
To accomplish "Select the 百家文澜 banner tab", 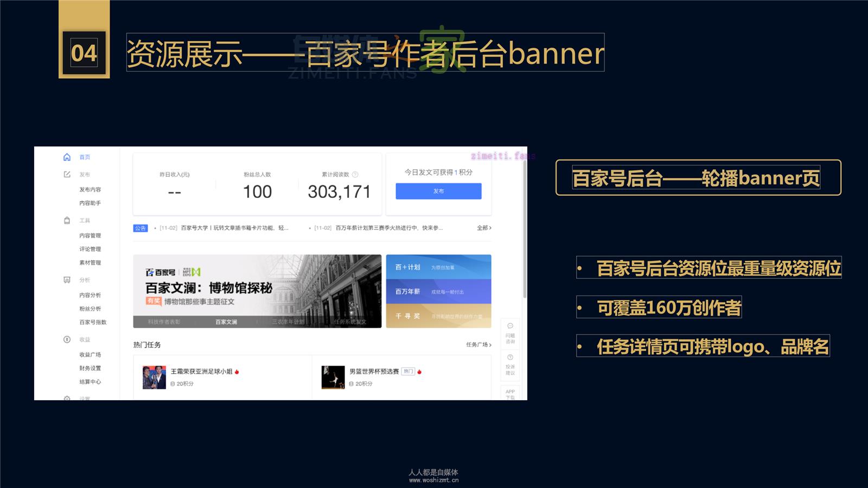I will (x=226, y=322).
